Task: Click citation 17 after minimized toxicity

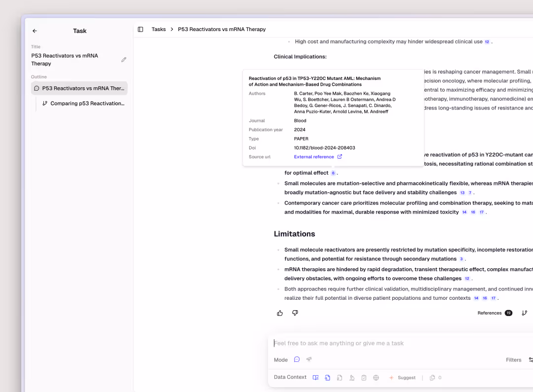Action: click(482, 213)
